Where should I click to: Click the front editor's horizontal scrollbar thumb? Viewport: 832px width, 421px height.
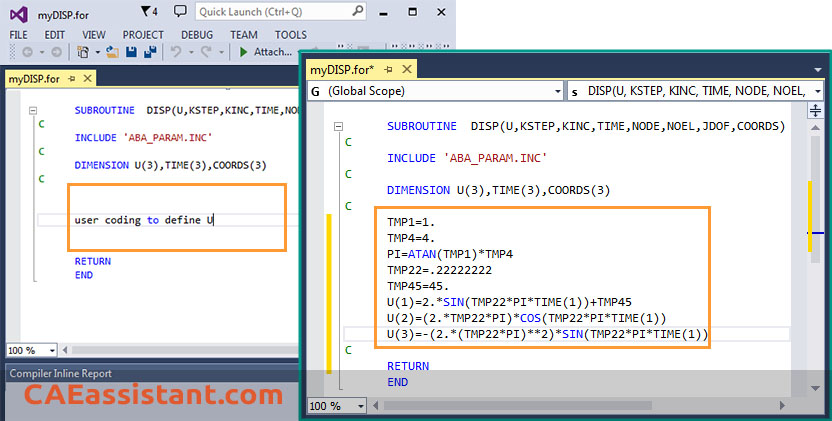click(517, 406)
